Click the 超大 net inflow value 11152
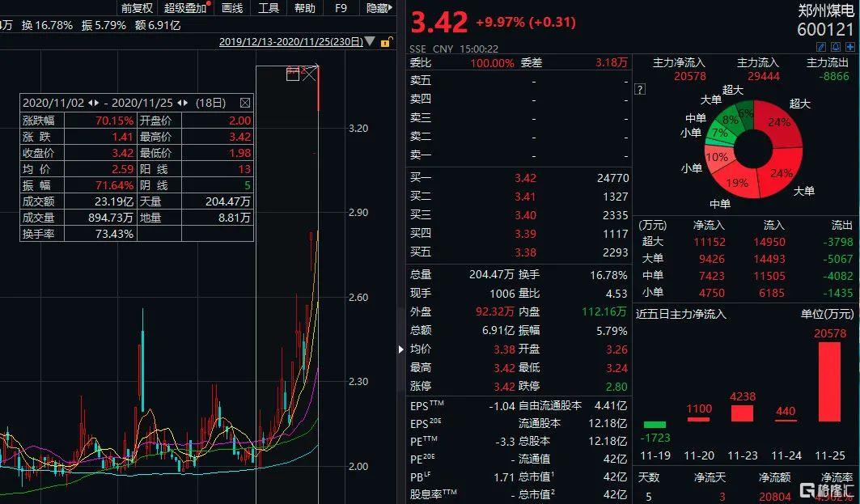This screenshot has height=504, width=860. pos(710,242)
